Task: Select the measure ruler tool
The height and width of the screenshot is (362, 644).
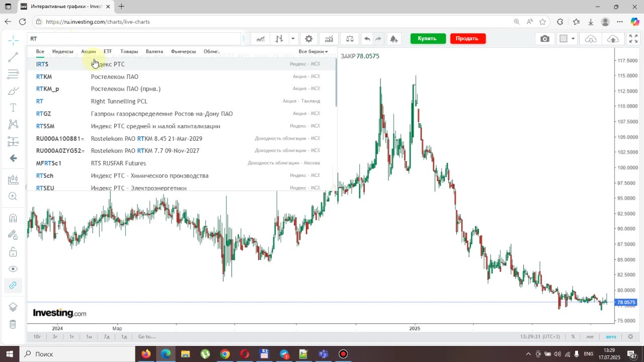Action: [x=13, y=179]
